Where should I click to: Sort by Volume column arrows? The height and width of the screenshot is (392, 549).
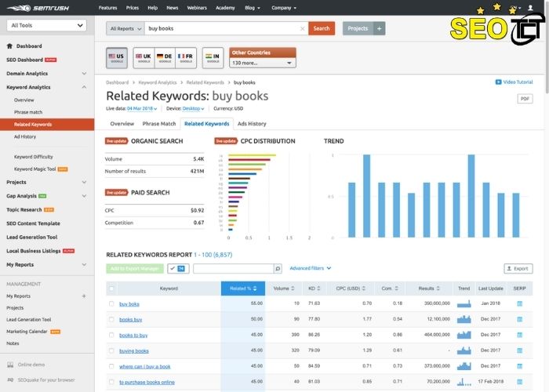point(293,289)
